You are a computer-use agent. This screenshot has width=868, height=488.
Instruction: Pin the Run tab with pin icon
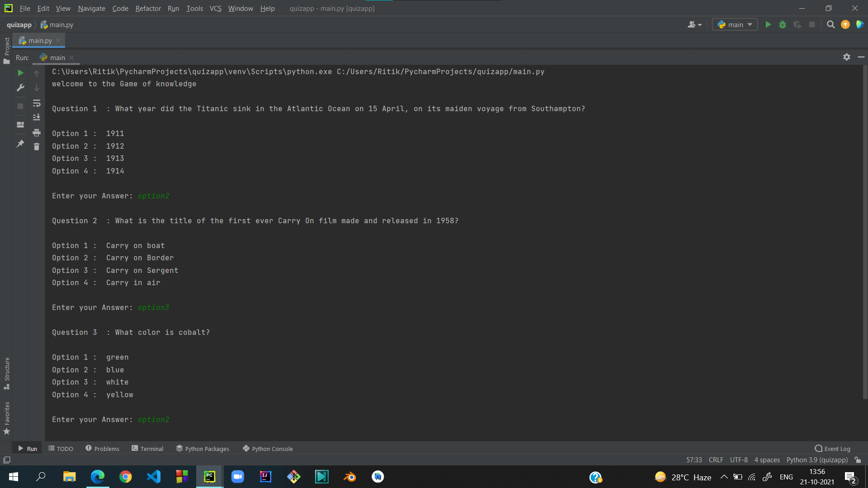click(20, 144)
